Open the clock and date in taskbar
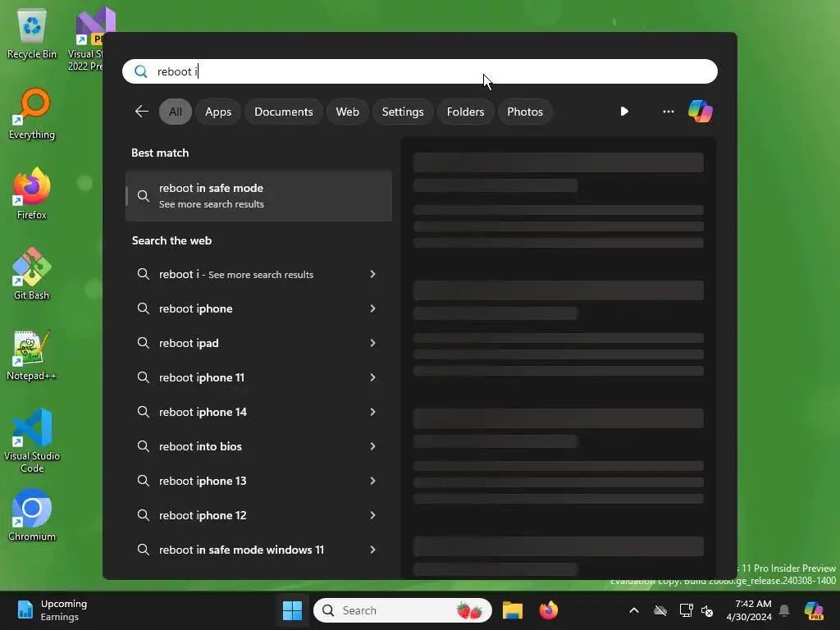840x630 pixels. [x=749, y=610]
